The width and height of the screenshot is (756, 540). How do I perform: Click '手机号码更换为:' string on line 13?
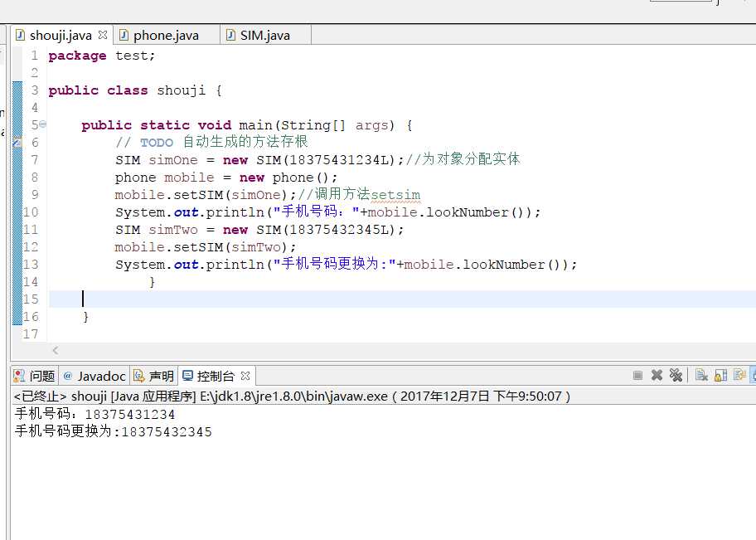click(335, 264)
